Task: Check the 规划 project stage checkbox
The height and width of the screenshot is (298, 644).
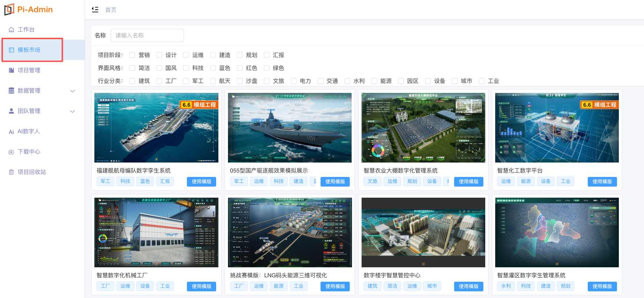Action: tap(239, 55)
